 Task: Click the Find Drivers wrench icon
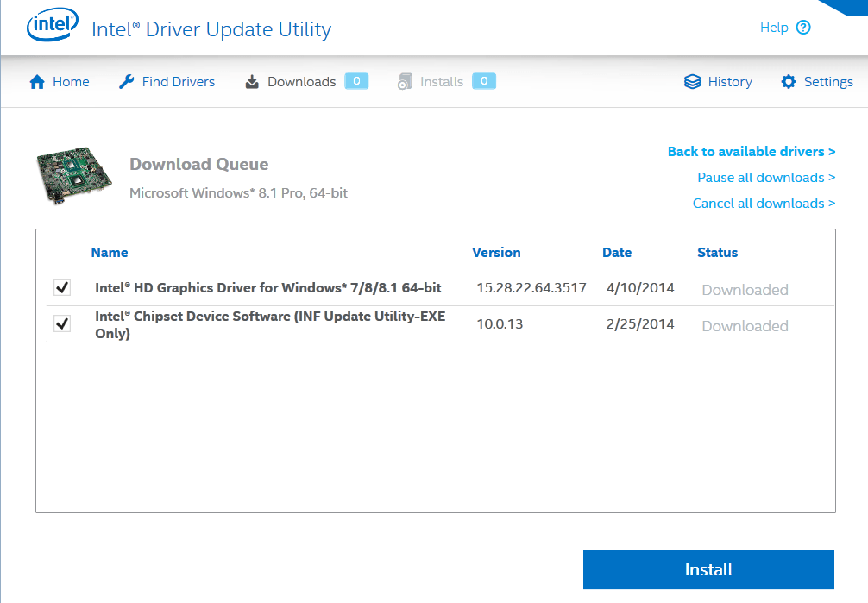127,82
